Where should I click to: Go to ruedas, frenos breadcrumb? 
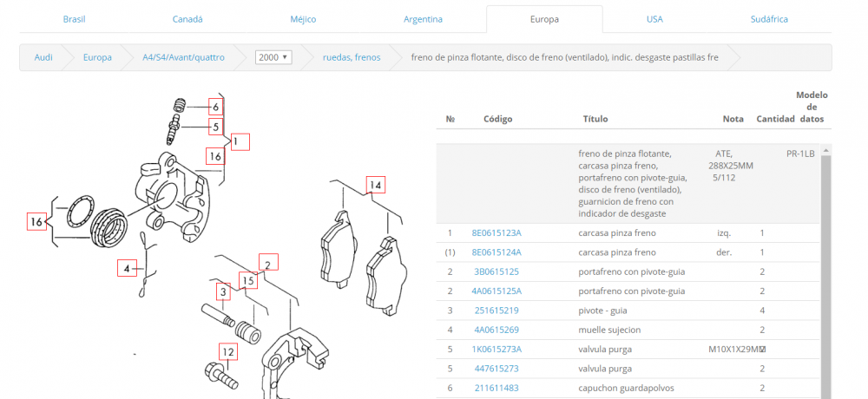352,57
